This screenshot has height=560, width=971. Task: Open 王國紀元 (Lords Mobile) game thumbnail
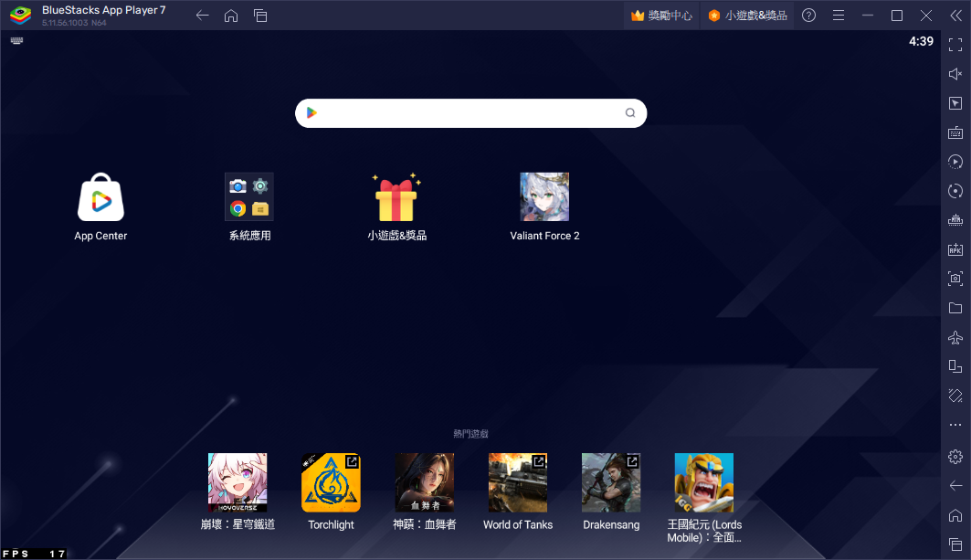click(x=704, y=482)
